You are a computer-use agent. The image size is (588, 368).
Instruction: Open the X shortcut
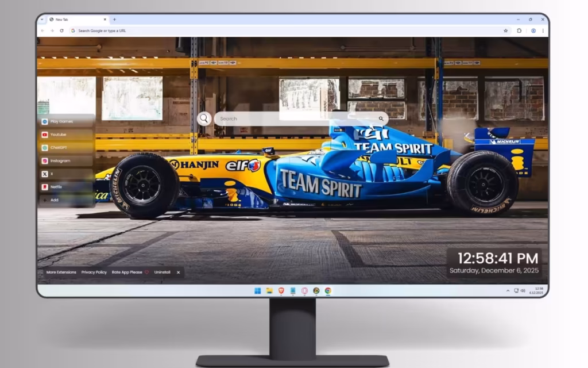click(x=66, y=174)
